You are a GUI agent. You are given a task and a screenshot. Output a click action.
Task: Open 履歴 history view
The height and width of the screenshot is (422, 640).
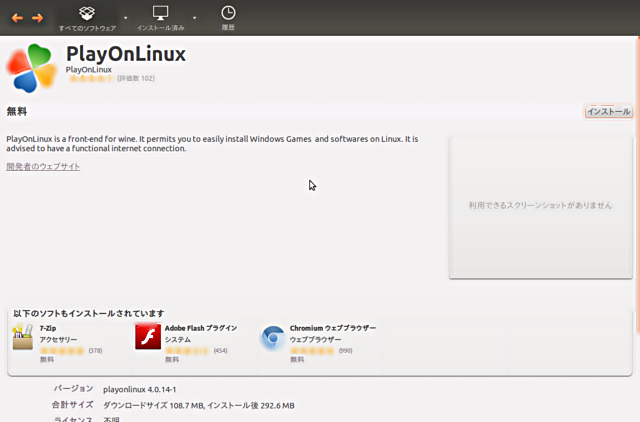[228, 18]
